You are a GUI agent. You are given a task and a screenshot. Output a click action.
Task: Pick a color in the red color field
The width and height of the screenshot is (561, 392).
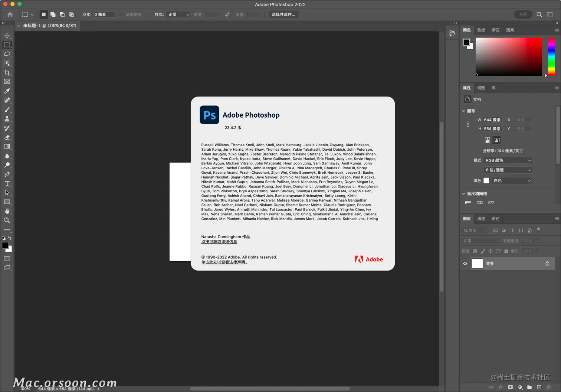tap(509, 57)
